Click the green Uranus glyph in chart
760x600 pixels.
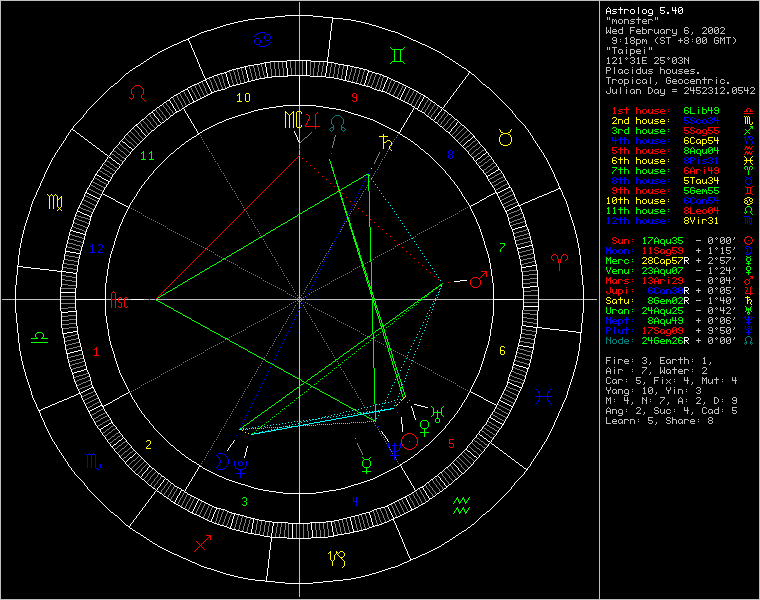coord(438,415)
